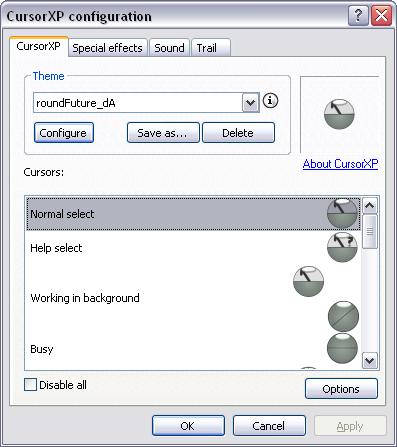Click the list scroll down arrow
Screen dimensions: 397x447
[x=370, y=360]
